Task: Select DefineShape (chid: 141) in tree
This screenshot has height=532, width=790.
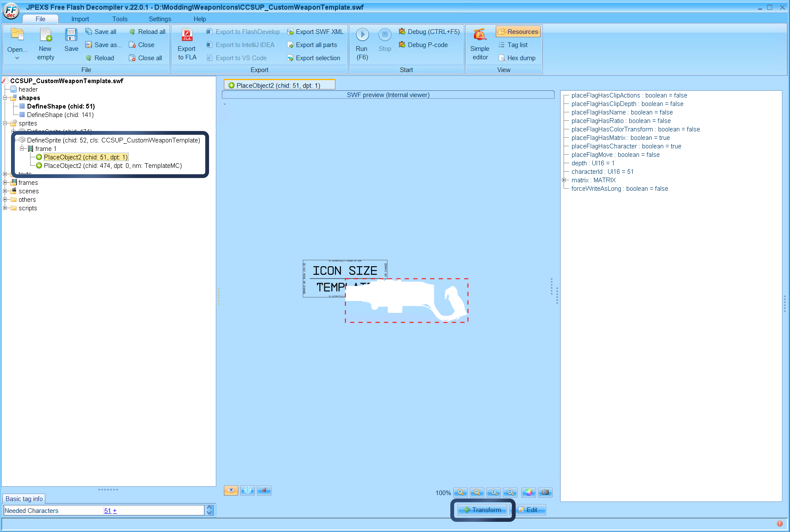Action: point(60,115)
